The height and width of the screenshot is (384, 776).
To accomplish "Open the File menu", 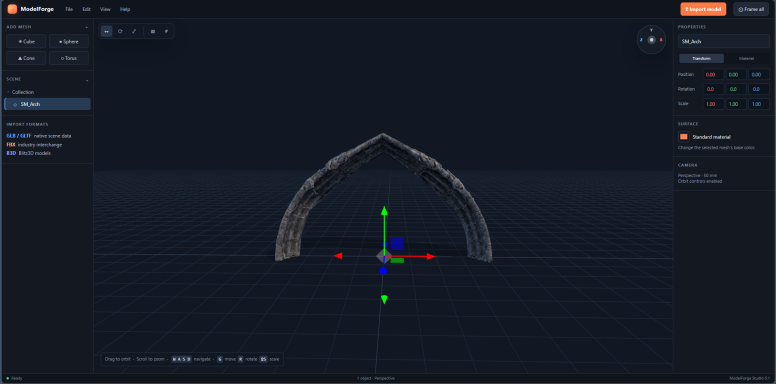I will tap(69, 9).
